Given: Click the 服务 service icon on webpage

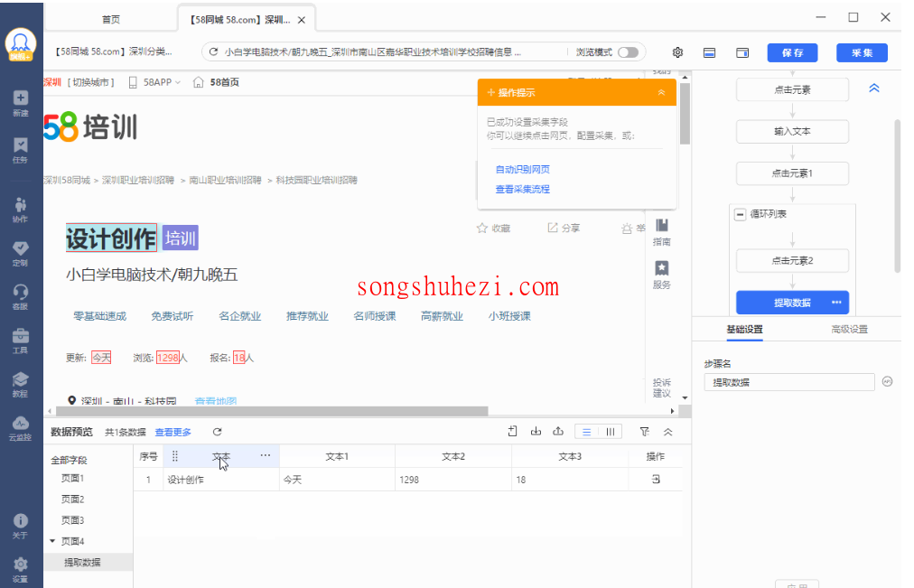Looking at the screenshot, I should click(662, 275).
